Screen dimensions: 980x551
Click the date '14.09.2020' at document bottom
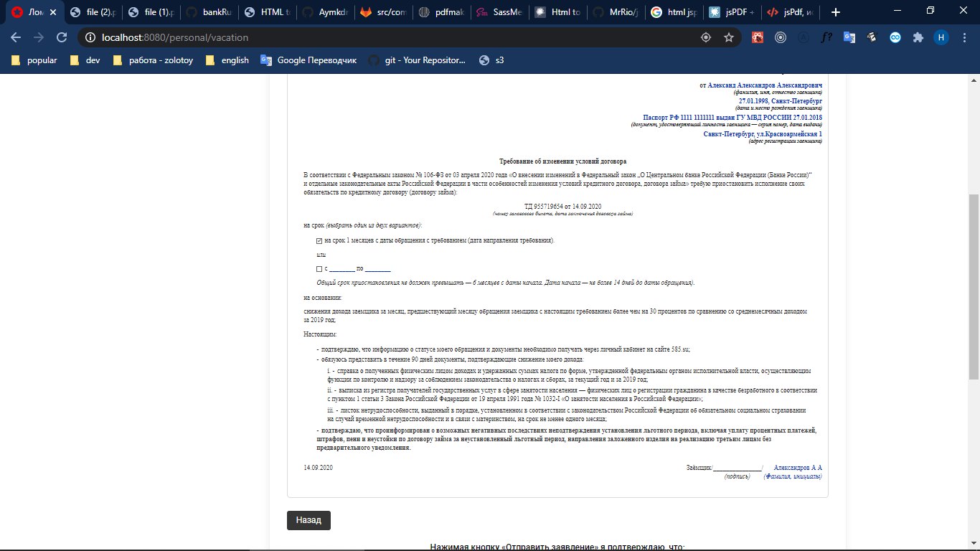point(318,468)
